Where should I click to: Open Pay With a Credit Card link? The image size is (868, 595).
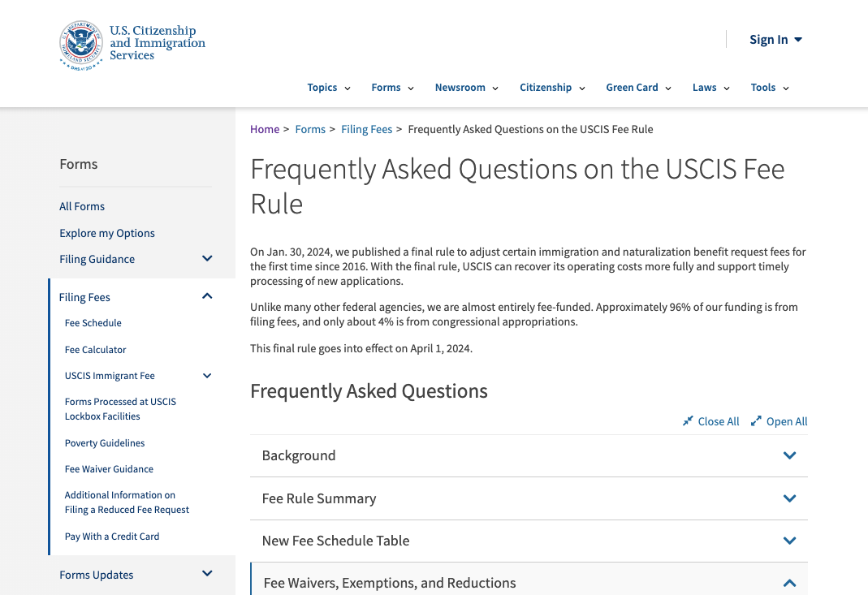(112, 537)
